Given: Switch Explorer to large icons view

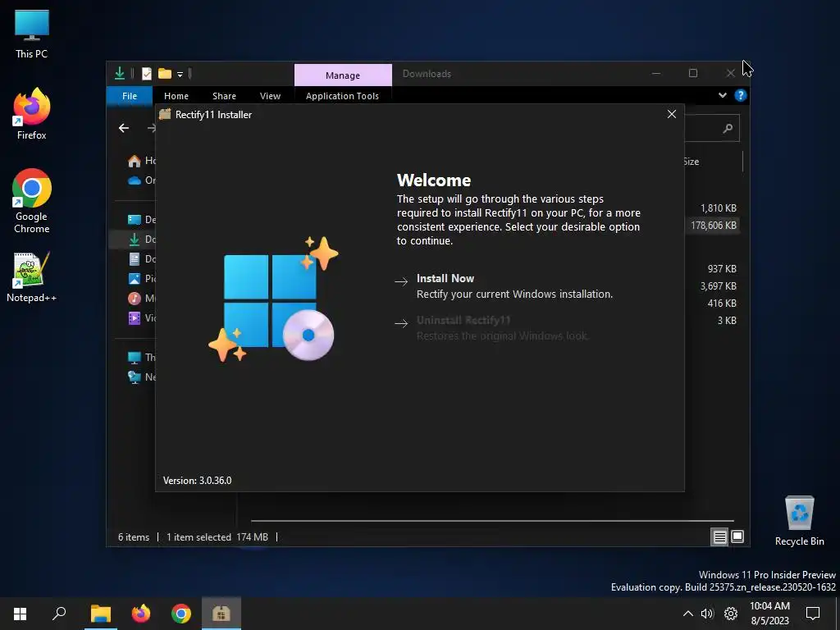Looking at the screenshot, I should (737, 536).
